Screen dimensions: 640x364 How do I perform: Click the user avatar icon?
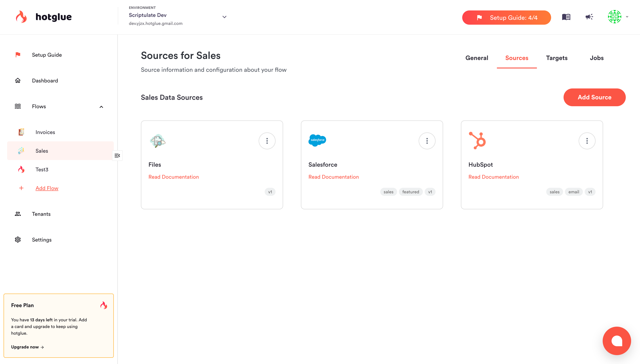click(614, 17)
